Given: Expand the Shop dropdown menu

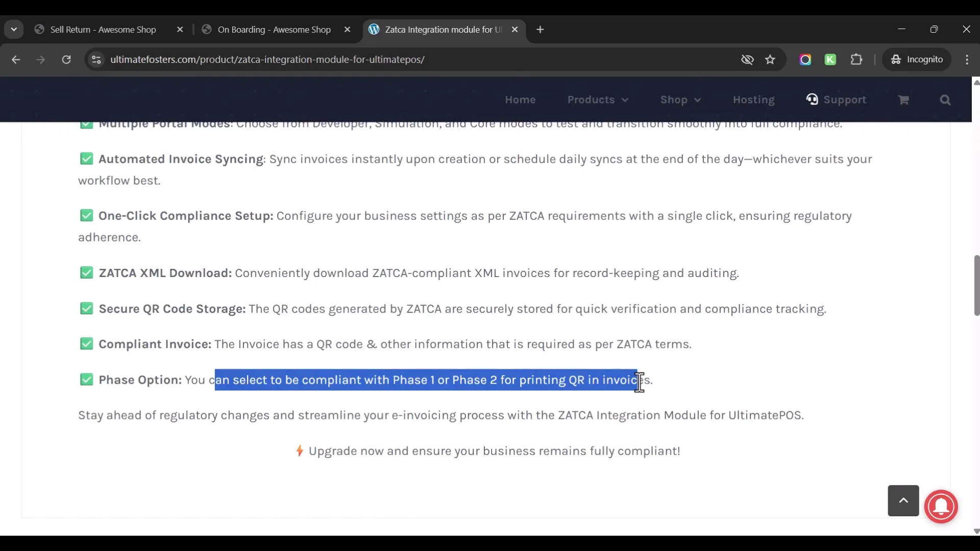Looking at the screenshot, I should (x=680, y=100).
